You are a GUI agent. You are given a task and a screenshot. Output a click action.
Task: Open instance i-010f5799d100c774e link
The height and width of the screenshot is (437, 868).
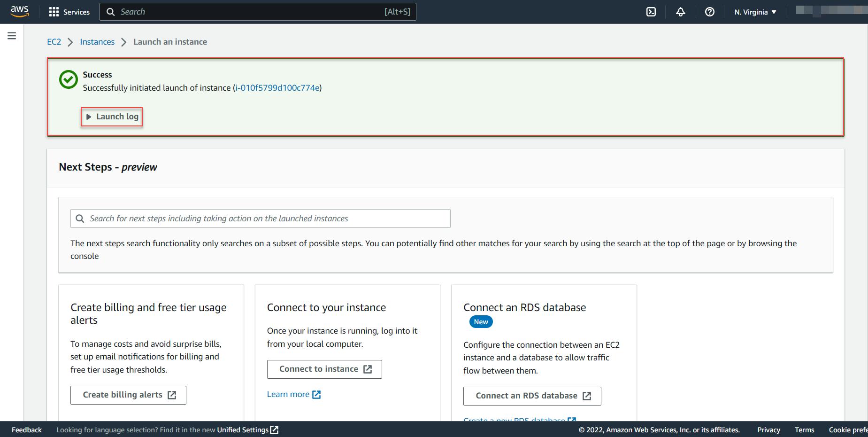pos(277,88)
